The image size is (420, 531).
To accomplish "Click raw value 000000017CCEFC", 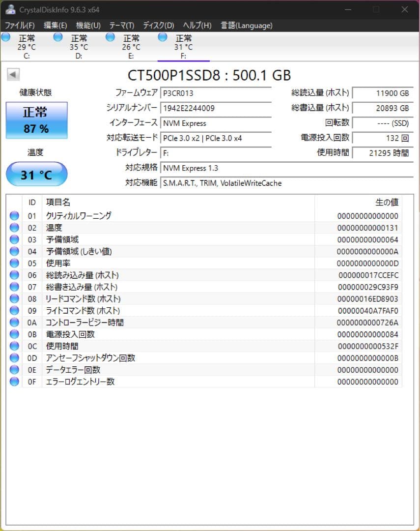I will tap(368, 275).
